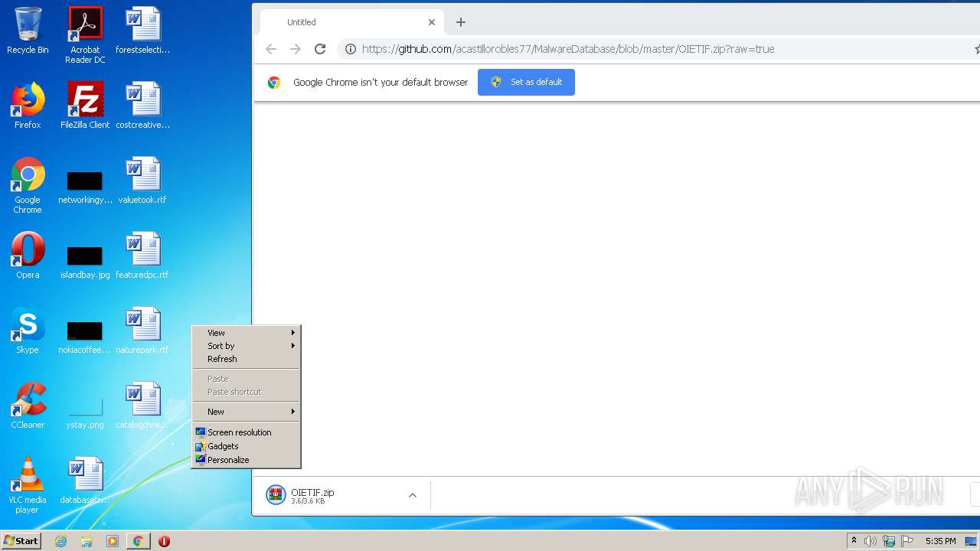Open Windows Explorer folder in taskbar
Image resolution: width=980 pixels, height=551 pixels.
coord(87,541)
